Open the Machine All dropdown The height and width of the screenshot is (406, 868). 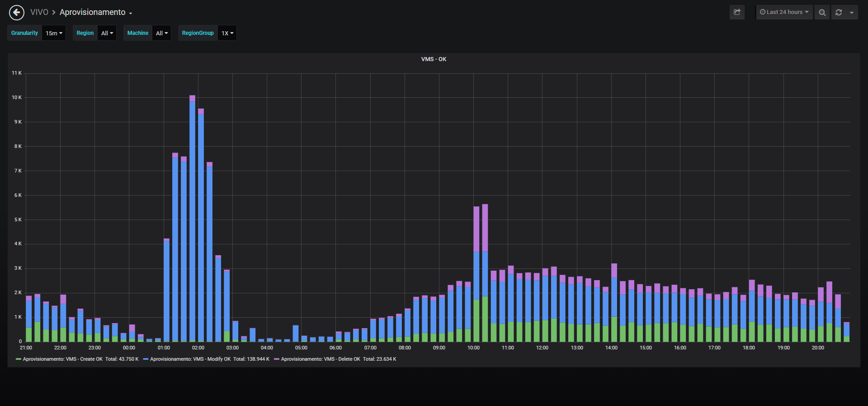point(162,33)
